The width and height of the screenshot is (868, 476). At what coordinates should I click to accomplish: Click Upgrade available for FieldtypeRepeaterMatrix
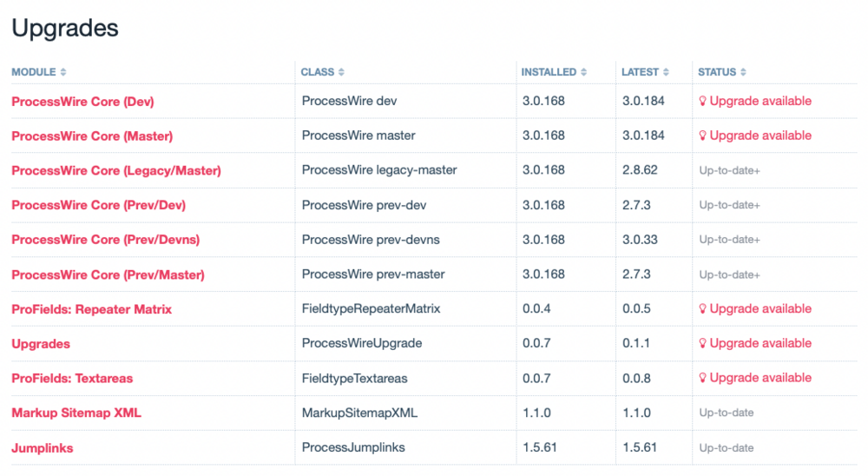[755, 308]
